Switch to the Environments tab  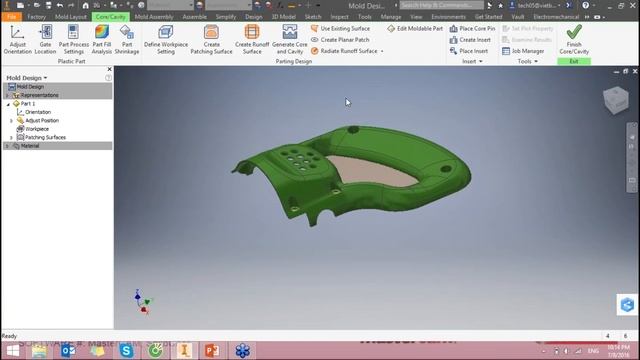click(448, 17)
